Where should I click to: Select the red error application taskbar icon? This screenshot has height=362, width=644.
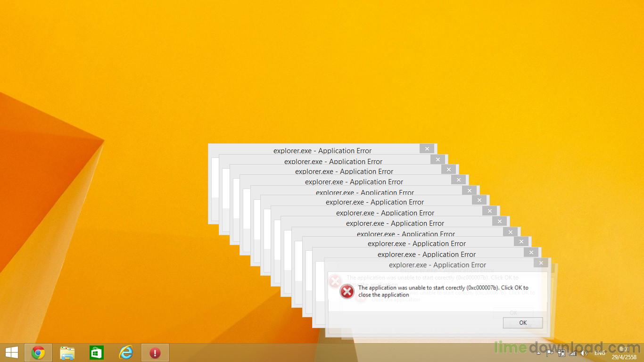(155, 353)
